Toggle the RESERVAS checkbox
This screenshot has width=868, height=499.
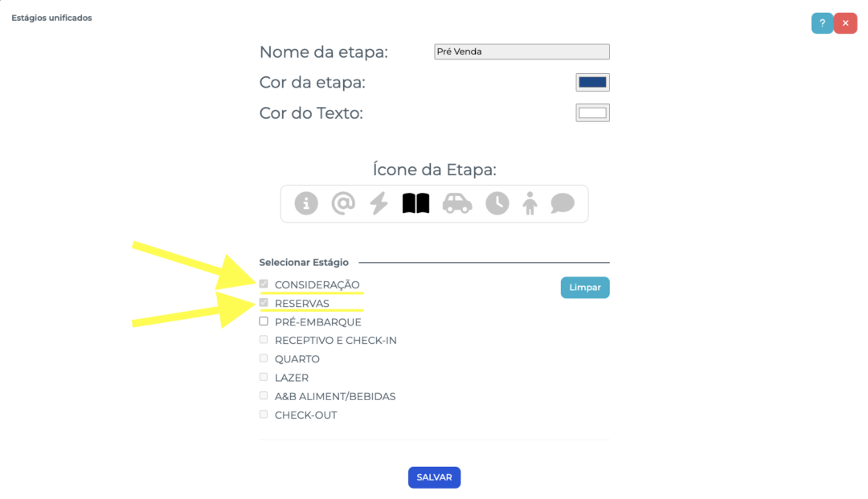point(264,303)
